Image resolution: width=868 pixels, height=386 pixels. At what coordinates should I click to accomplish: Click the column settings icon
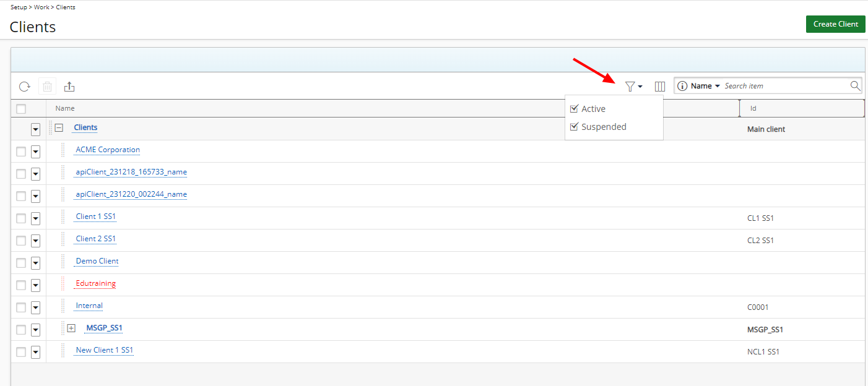tap(659, 86)
